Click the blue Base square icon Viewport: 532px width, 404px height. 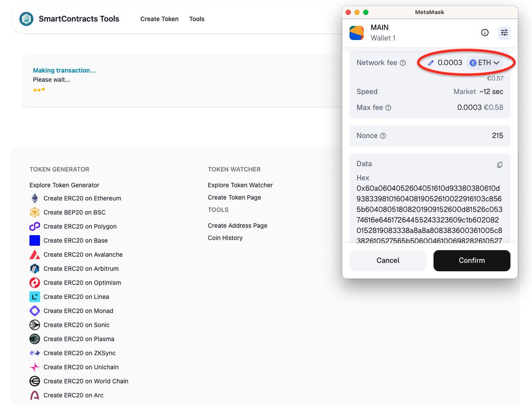coord(35,240)
